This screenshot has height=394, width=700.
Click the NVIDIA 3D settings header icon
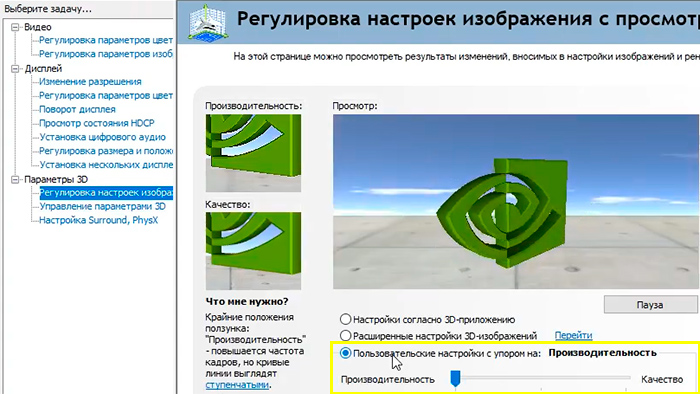point(208,23)
